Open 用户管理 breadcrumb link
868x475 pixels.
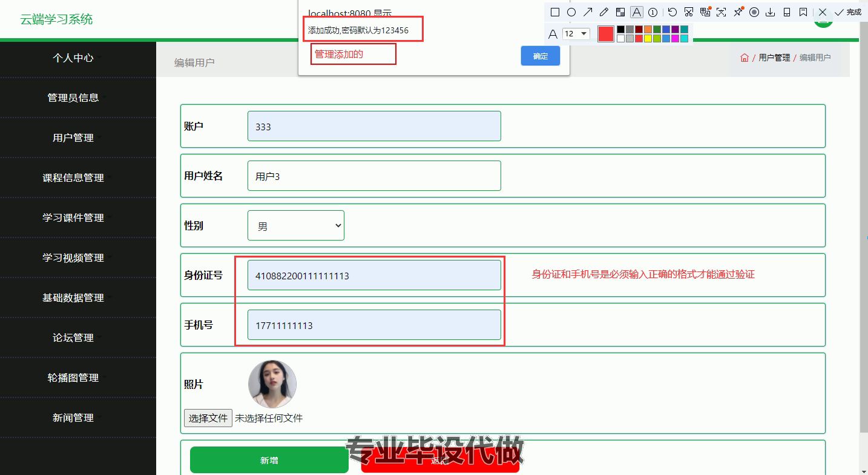775,58
